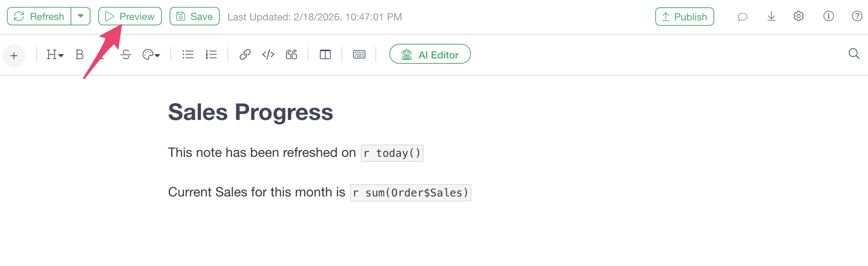Open the help question mark icon
The image size is (868, 266).
856,16
